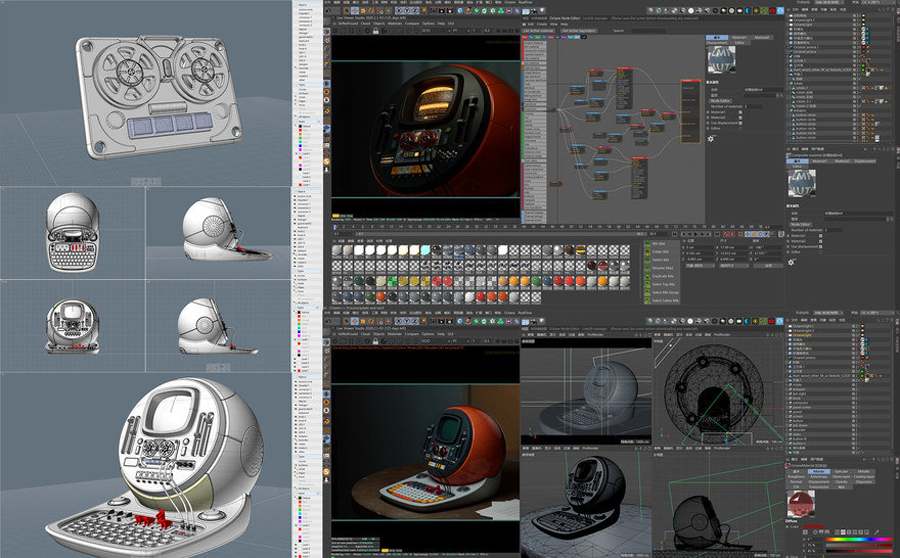This screenshot has height=558, width=900.
Task: Click the white gear icon in upper node properties
Action: [x=711, y=138]
